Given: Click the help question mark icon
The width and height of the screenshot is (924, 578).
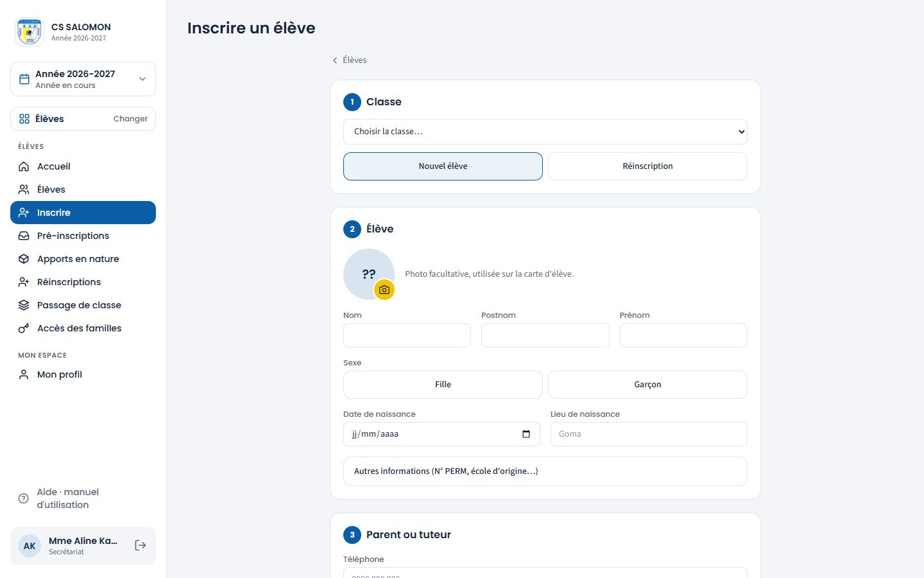Looking at the screenshot, I should click(x=24, y=498).
